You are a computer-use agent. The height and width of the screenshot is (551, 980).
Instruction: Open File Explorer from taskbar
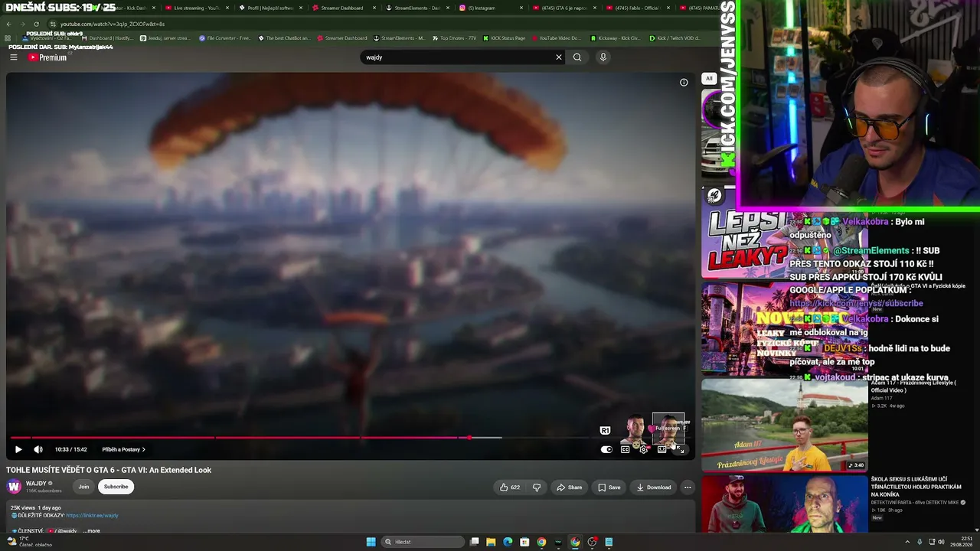(491, 542)
